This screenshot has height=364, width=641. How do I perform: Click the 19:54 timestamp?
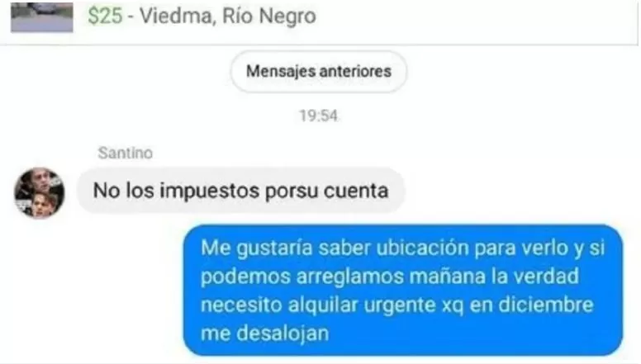[x=319, y=116]
